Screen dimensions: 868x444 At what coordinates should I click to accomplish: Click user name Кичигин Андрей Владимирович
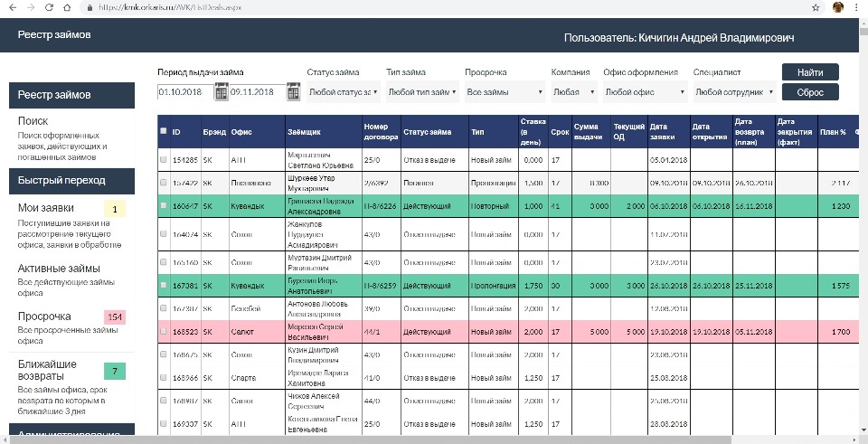[716, 38]
